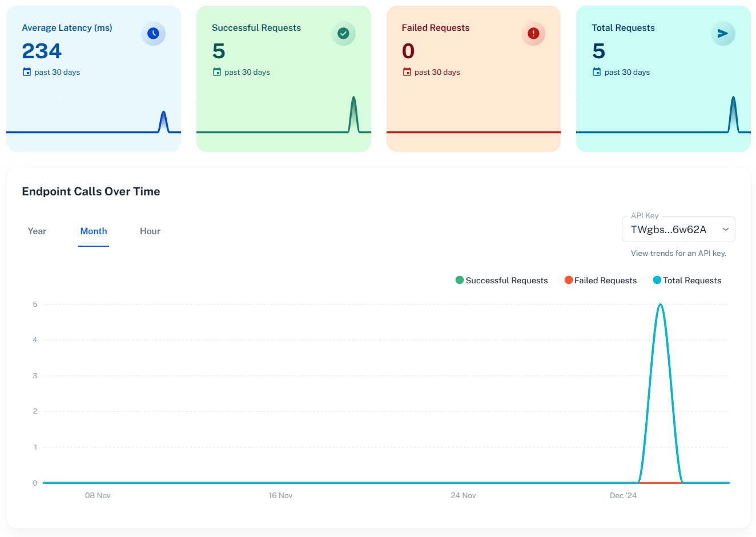
Task: Click the Dec '24 axis label
Action: tap(623, 495)
